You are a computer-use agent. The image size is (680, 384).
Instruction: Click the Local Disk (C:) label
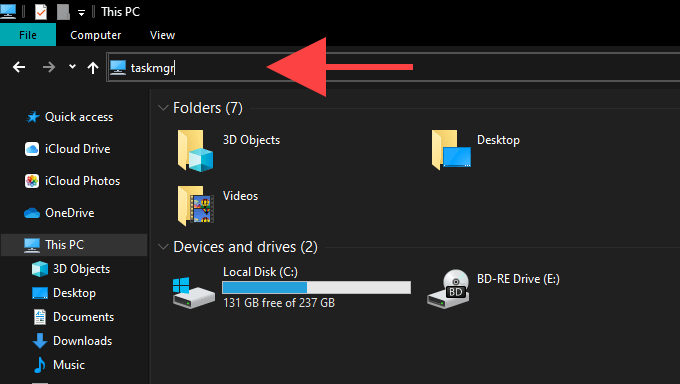[260, 272]
